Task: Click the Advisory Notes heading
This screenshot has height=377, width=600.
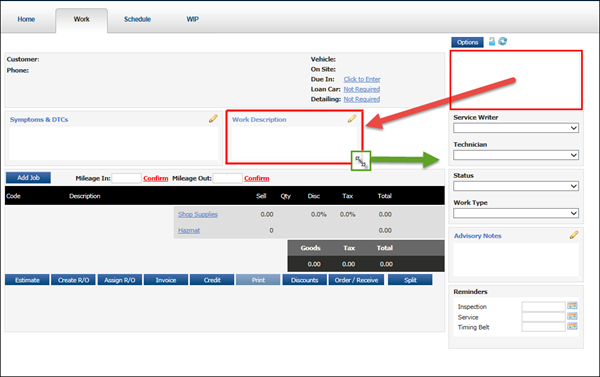Action: click(x=478, y=236)
